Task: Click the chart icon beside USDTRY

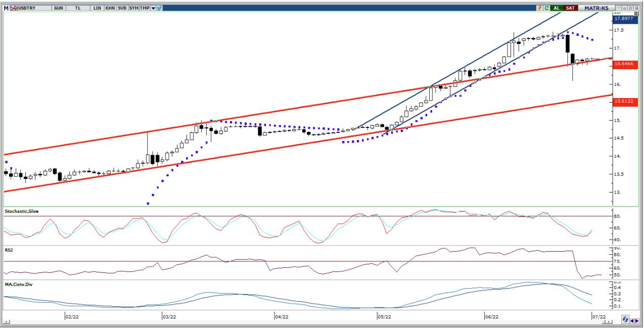Action: coord(13,8)
